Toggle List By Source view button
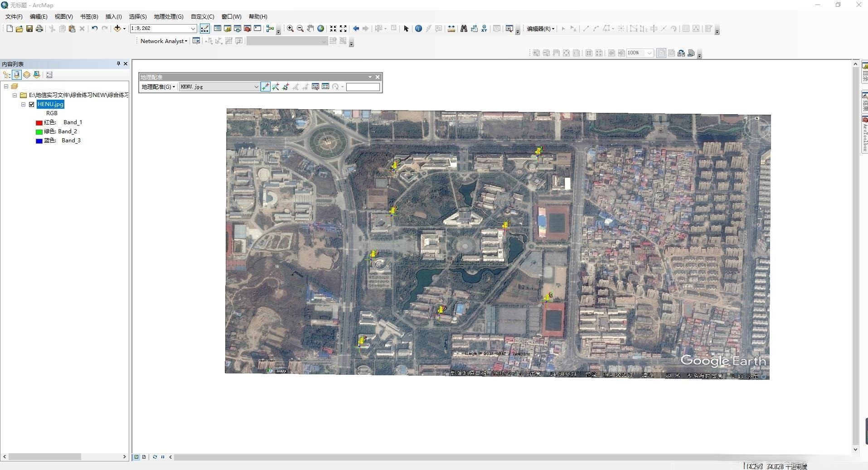868x470 pixels. coord(17,75)
